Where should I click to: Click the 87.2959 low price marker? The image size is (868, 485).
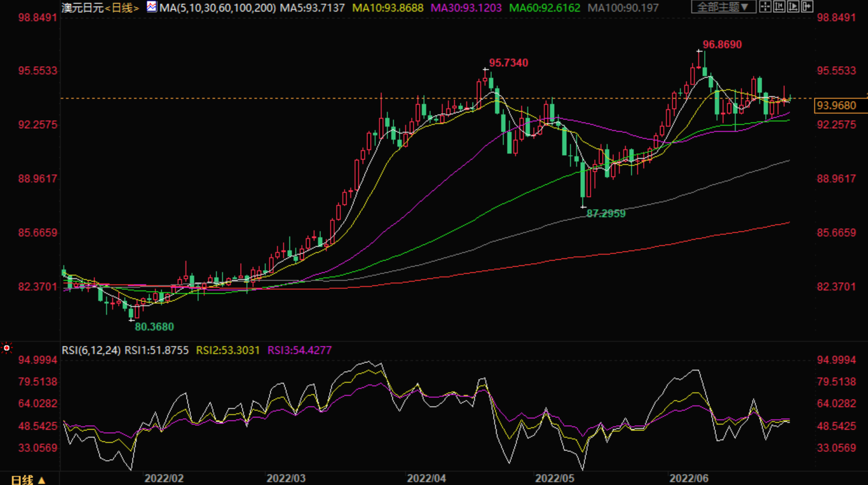click(606, 214)
